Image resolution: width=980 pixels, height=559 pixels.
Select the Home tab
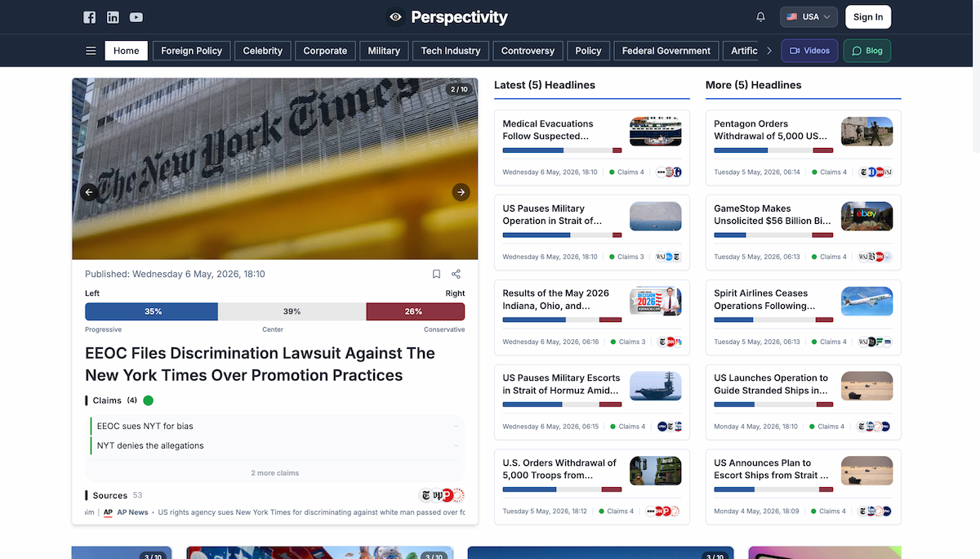(x=127, y=51)
